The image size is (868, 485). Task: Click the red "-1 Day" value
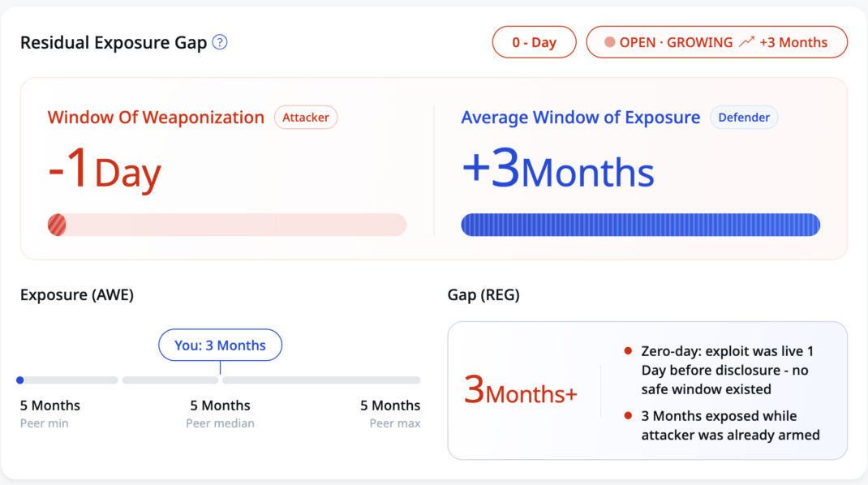[105, 170]
